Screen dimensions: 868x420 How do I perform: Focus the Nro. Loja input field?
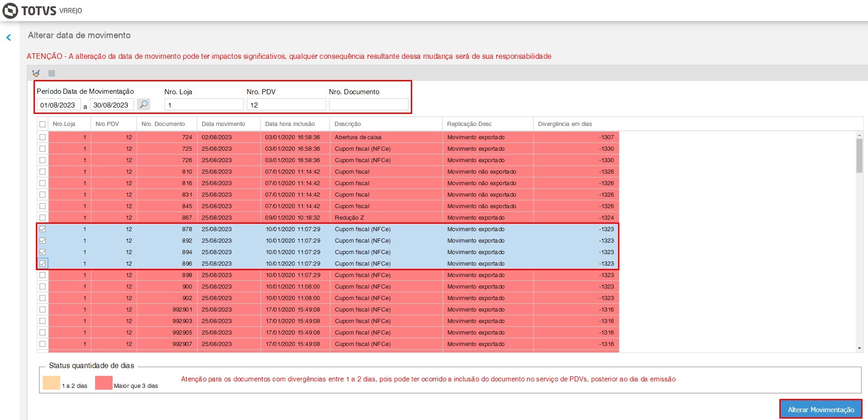click(204, 105)
